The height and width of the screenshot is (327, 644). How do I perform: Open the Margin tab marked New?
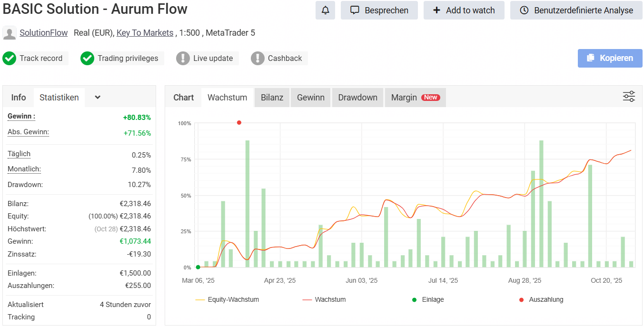(x=415, y=97)
